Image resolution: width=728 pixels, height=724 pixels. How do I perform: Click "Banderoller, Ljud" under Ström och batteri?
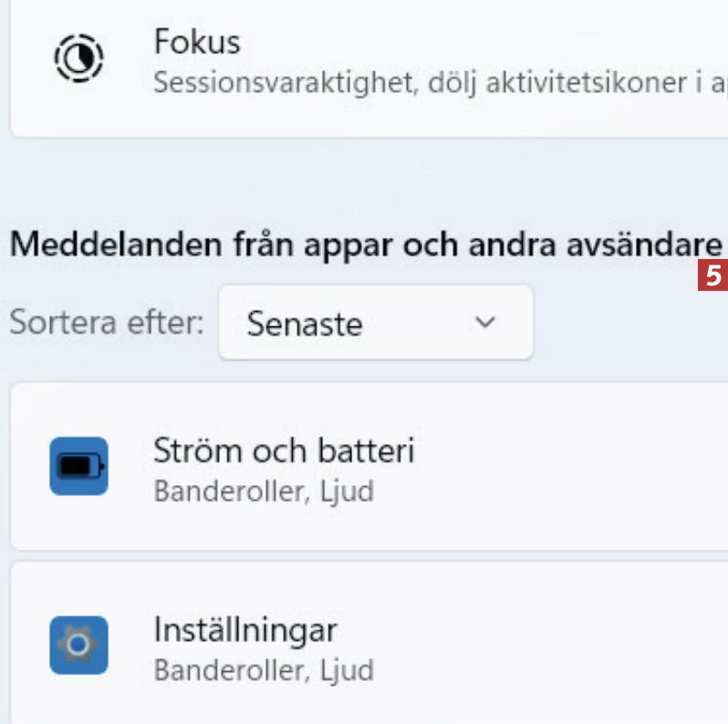(264, 492)
